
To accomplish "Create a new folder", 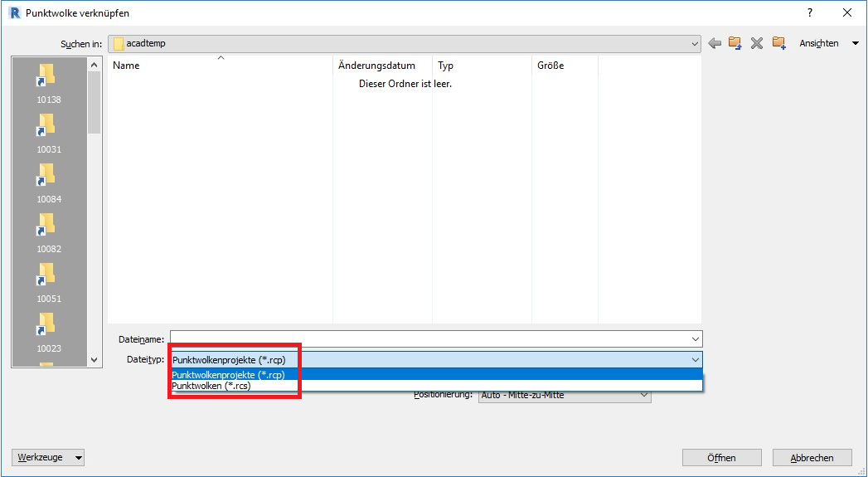I will [778, 43].
